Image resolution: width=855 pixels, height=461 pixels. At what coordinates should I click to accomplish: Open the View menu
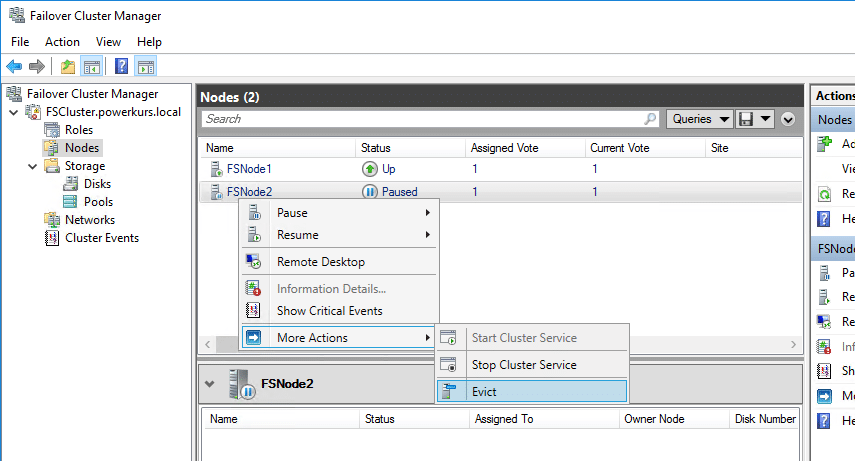click(108, 42)
